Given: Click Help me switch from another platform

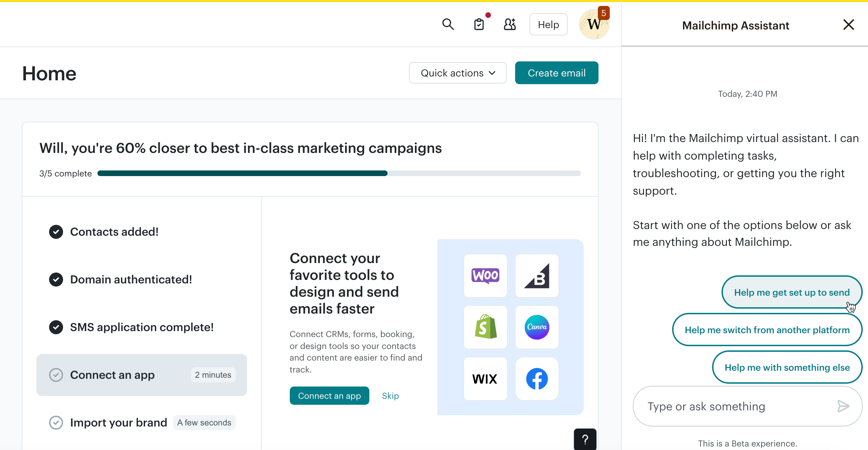Looking at the screenshot, I should pyautogui.click(x=767, y=330).
